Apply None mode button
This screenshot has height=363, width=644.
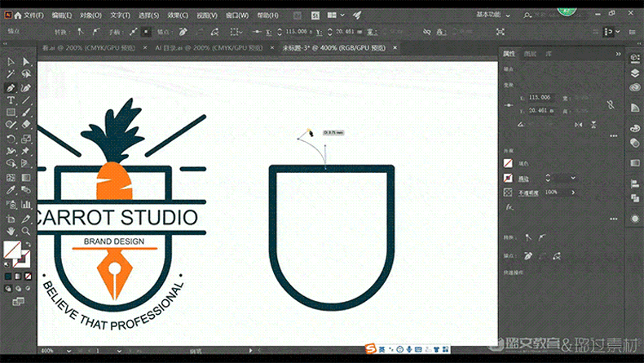tap(28, 277)
